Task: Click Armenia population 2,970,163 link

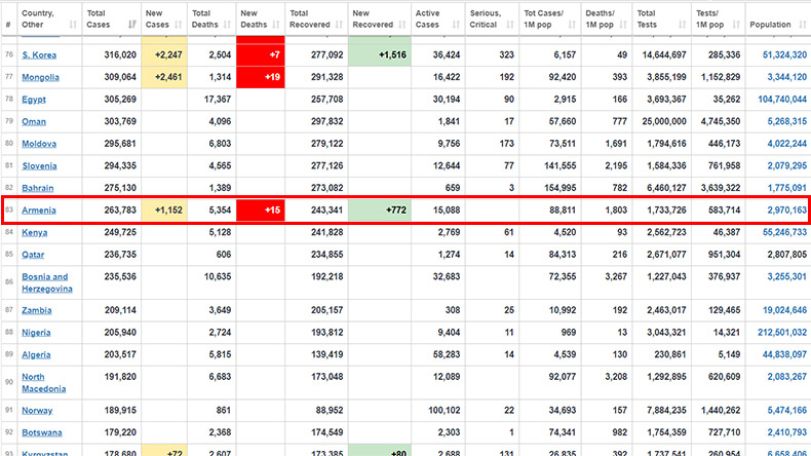Action: pos(787,210)
